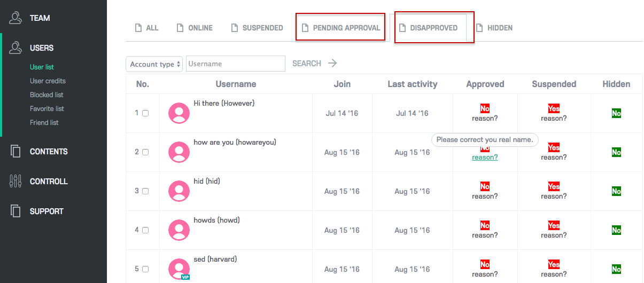
Task: Expand the Users sidebar section
Action: point(42,48)
